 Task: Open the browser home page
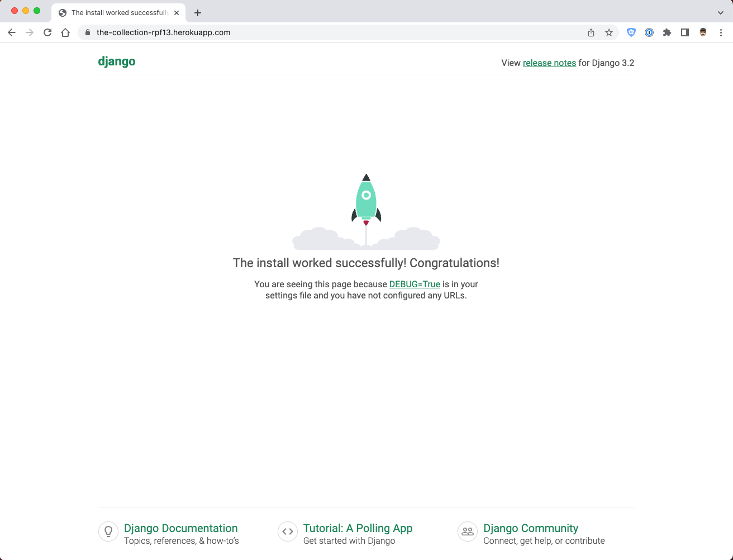[65, 32]
